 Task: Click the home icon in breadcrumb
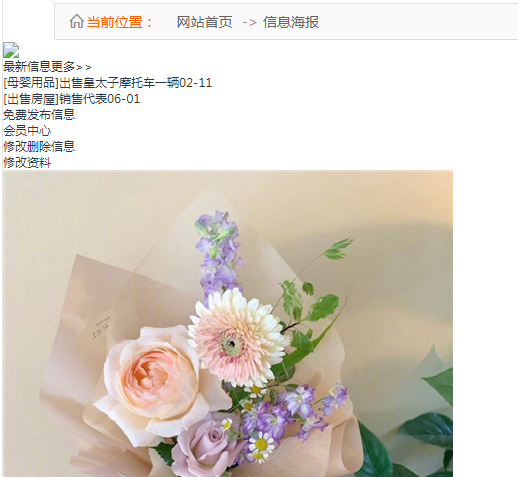76,22
